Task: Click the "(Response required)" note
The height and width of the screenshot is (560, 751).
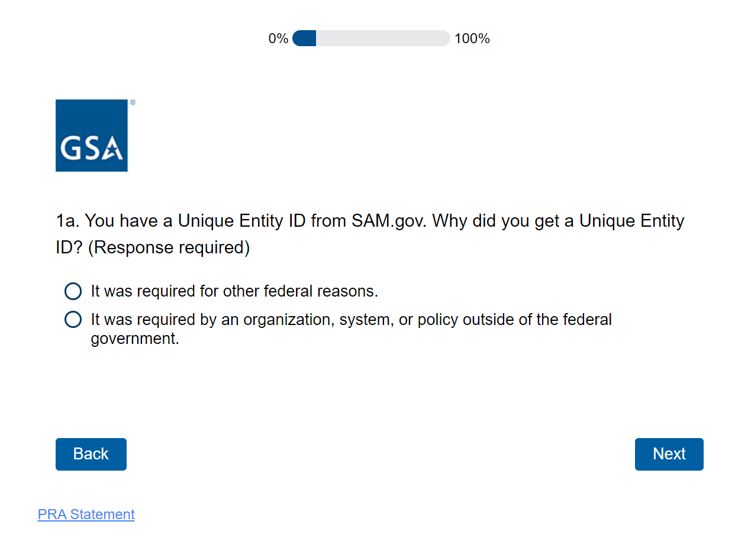Action: click(x=169, y=247)
